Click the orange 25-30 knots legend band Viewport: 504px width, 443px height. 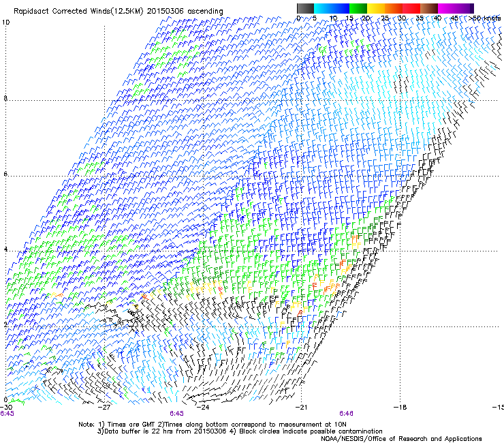pyautogui.click(x=394, y=8)
